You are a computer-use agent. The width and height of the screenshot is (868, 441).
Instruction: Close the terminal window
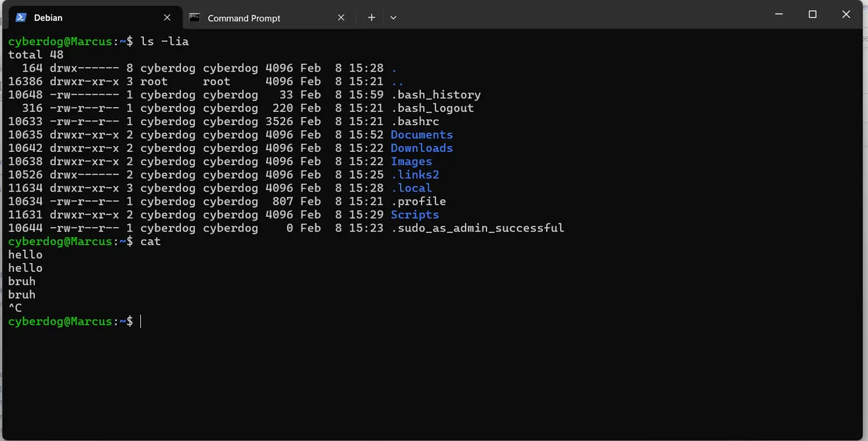(x=846, y=14)
